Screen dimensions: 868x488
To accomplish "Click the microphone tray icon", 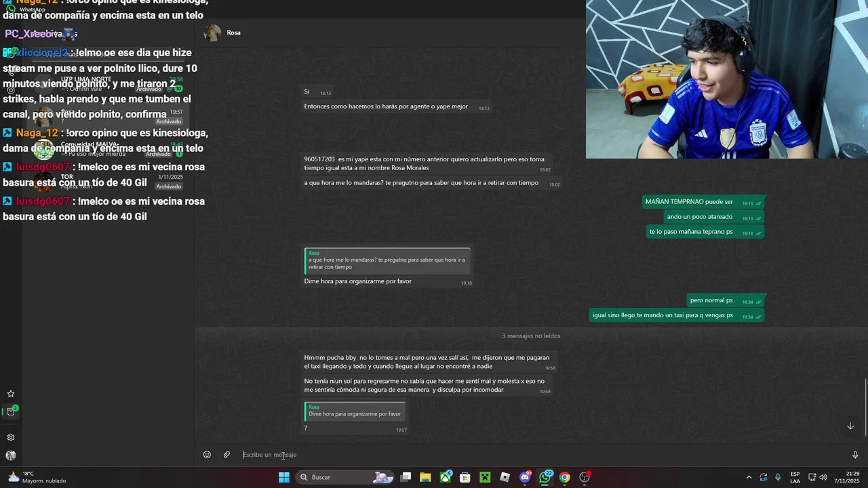I will click(778, 477).
